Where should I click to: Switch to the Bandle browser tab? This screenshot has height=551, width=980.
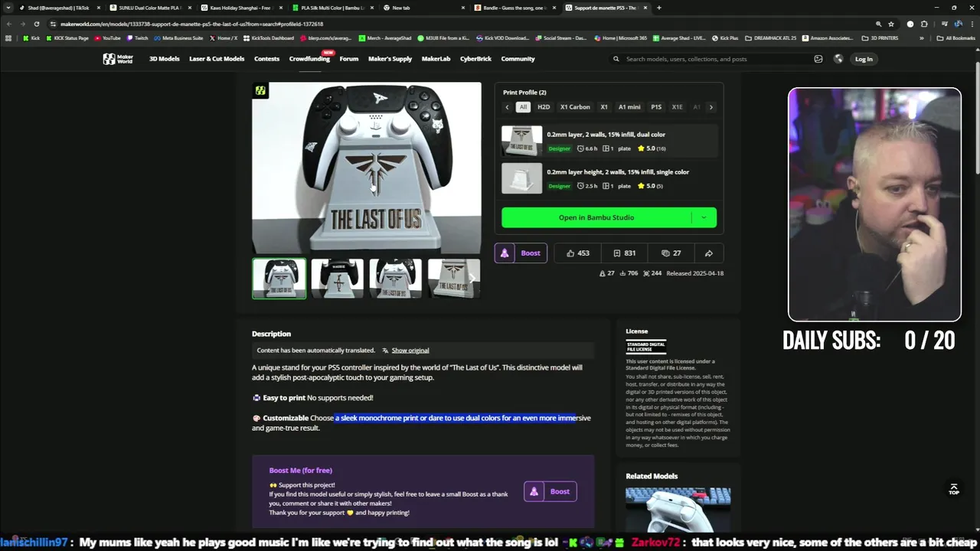(x=514, y=8)
